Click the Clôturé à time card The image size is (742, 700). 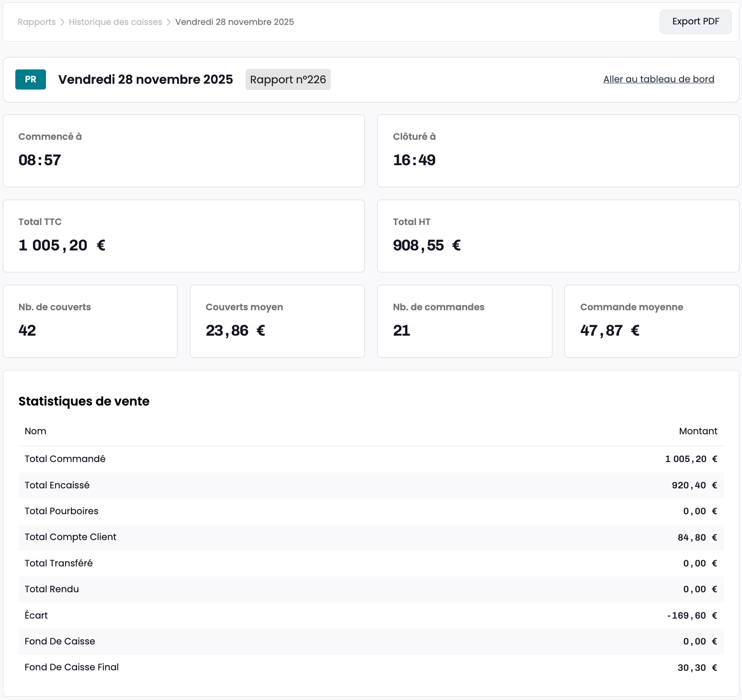[x=558, y=151]
